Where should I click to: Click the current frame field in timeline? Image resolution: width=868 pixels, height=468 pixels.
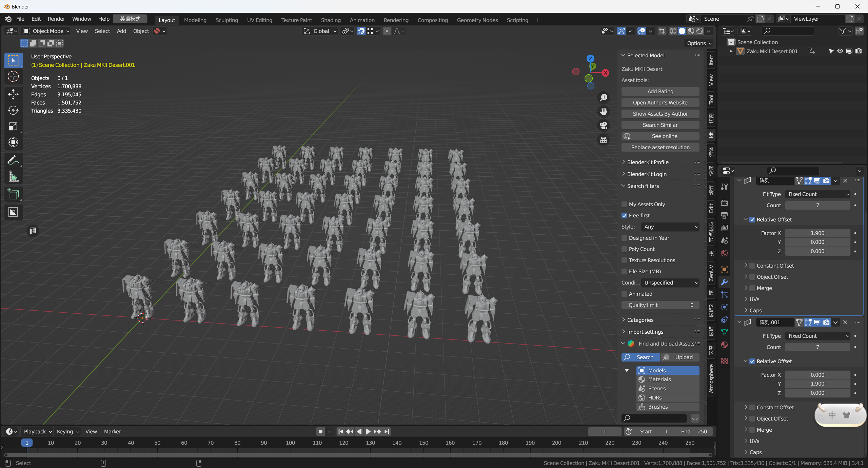click(x=605, y=431)
